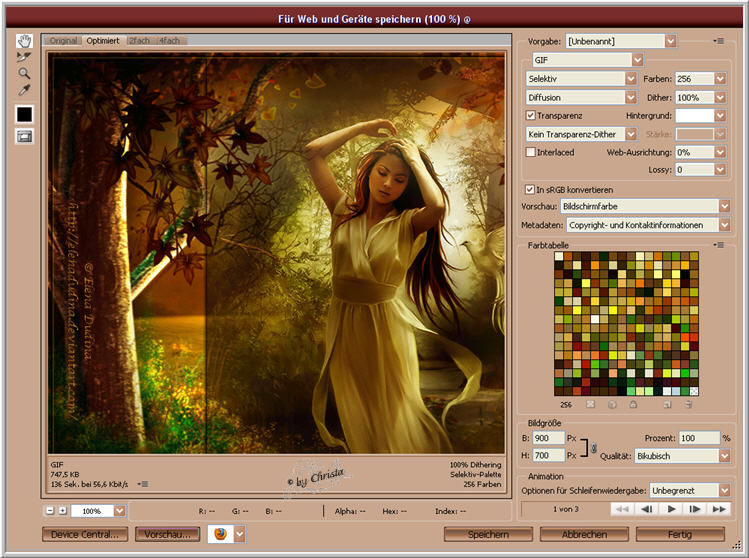Shift selected colors to web palette icon
Viewport: 749px width, 558px height.
point(612,404)
